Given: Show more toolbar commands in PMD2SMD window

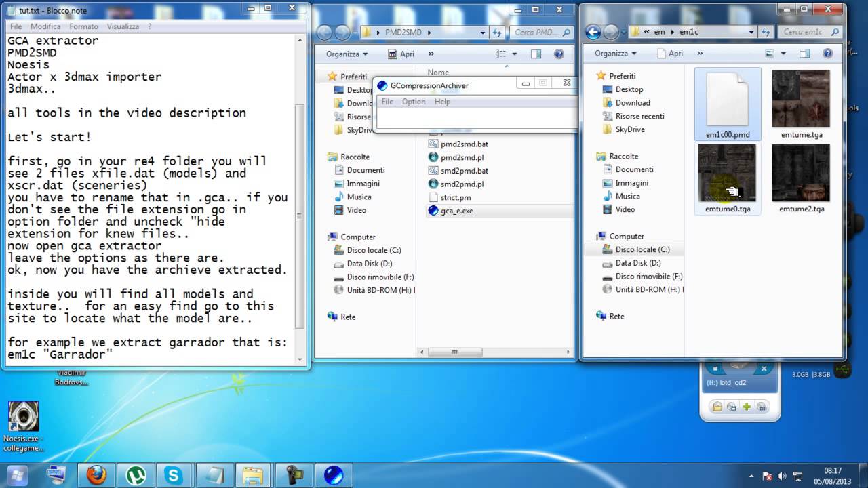Looking at the screenshot, I should coord(430,54).
